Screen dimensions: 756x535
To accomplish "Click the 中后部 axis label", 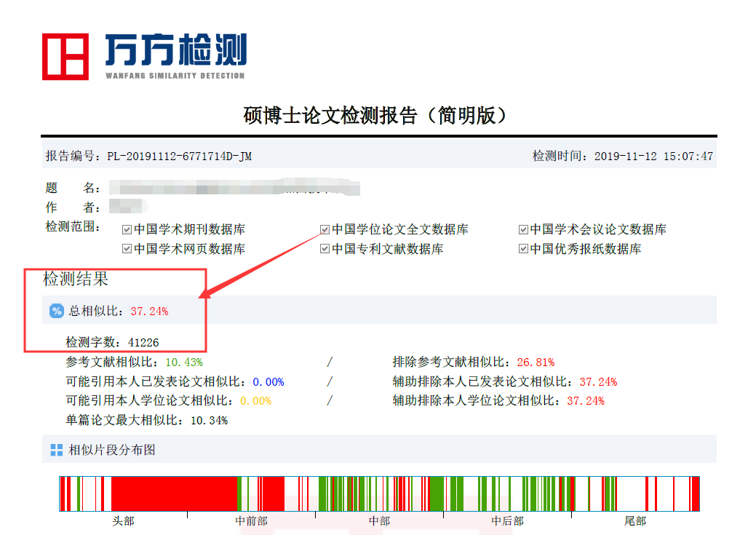I will [x=507, y=521].
